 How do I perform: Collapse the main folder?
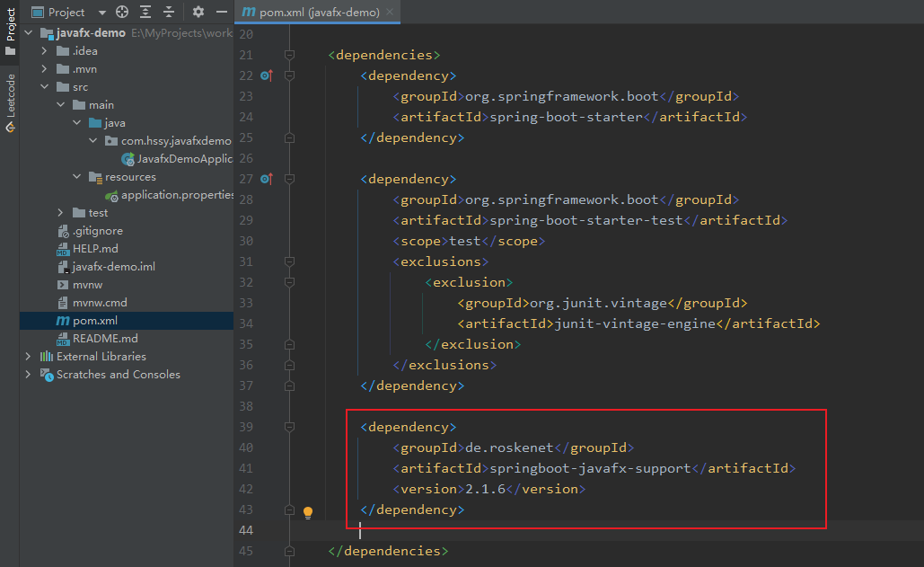click(x=61, y=105)
